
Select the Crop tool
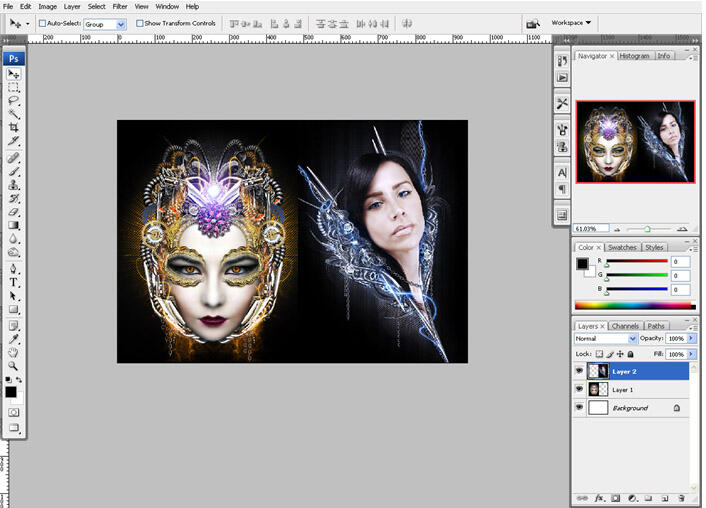click(14, 127)
